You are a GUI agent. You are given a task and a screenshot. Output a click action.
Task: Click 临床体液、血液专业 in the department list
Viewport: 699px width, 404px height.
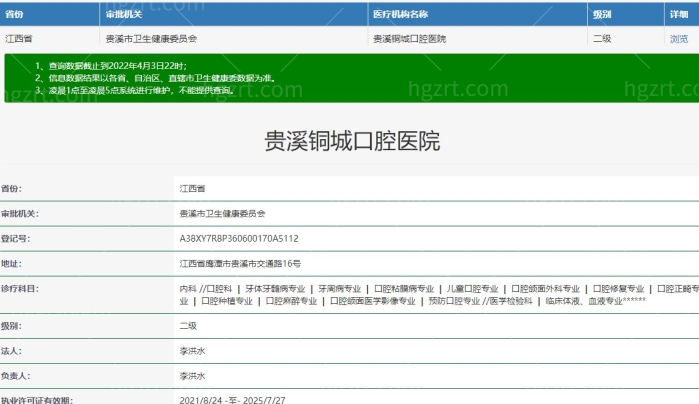pos(584,301)
